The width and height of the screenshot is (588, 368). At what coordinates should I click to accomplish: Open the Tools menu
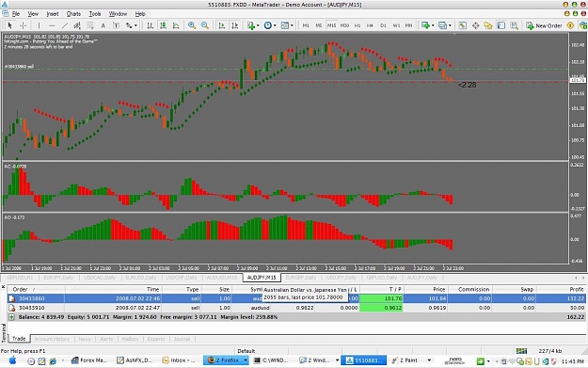click(x=95, y=14)
